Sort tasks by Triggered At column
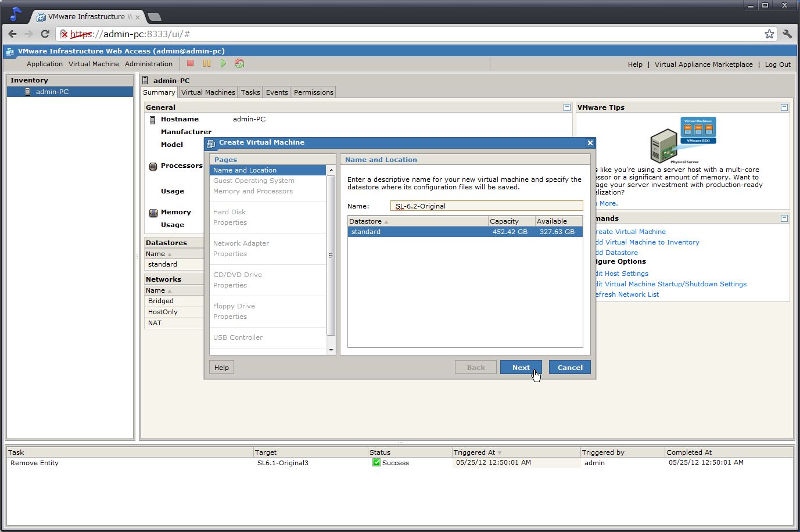The width and height of the screenshot is (800, 532). [516, 452]
